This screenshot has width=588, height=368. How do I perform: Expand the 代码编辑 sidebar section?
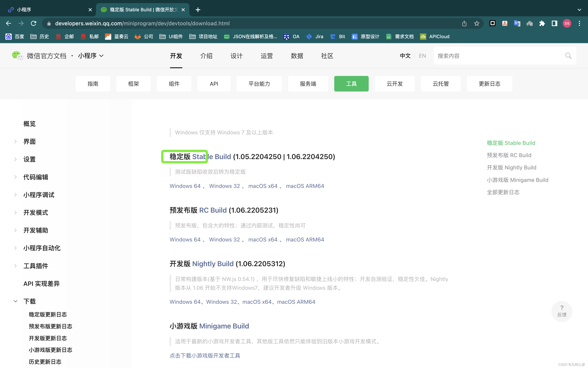(16, 177)
